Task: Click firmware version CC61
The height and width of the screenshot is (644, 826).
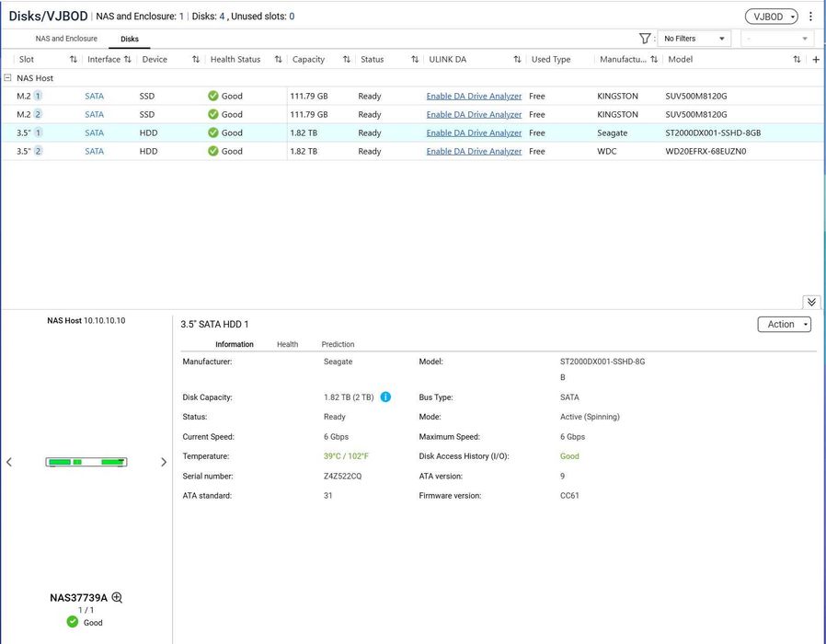Action: coord(569,495)
